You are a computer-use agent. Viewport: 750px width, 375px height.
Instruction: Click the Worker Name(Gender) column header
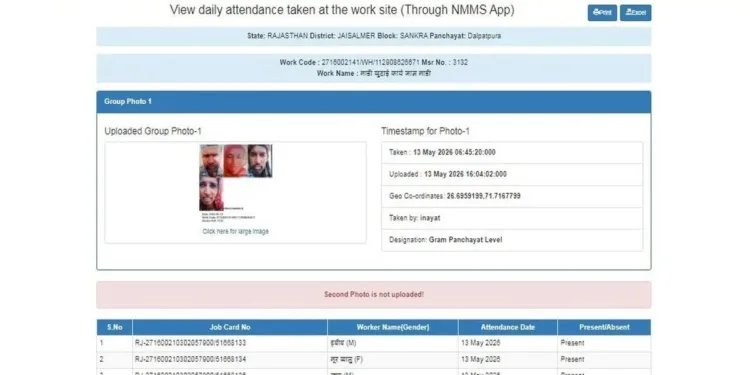pyautogui.click(x=393, y=328)
